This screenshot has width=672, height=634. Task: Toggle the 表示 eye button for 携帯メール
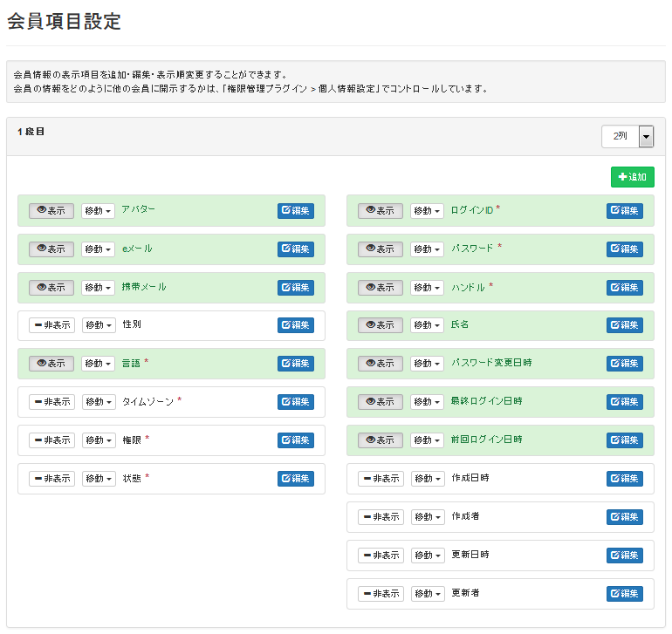(x=51, y=288)
